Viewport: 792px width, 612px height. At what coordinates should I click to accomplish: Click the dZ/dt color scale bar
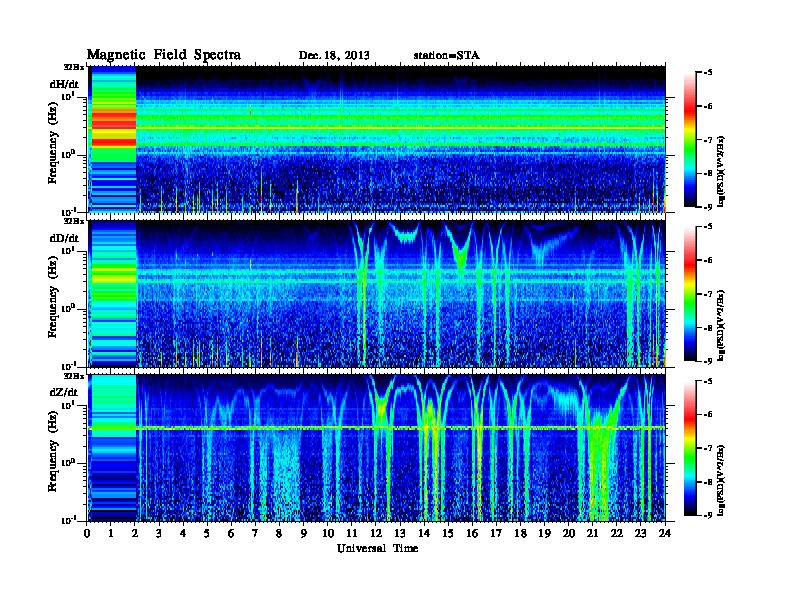point(689,448)
